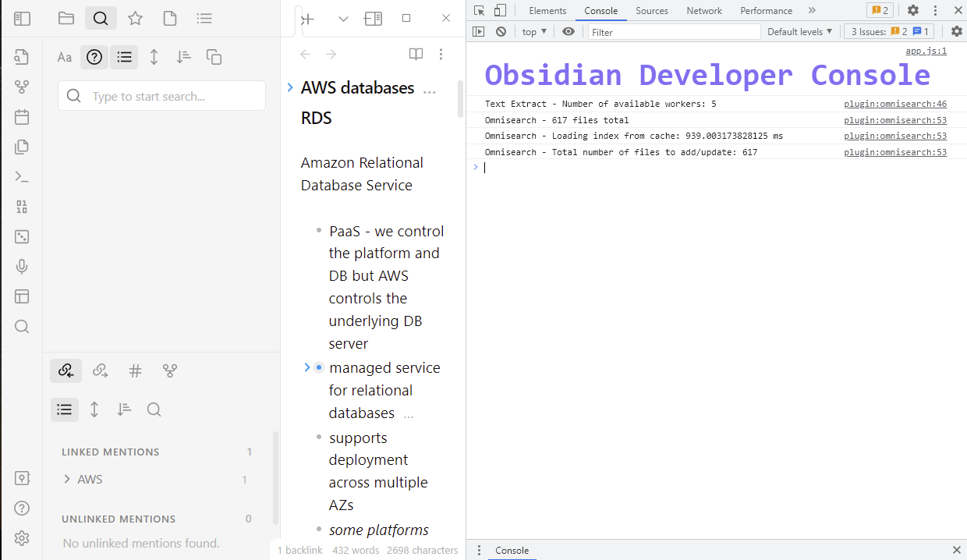Open the tags pane hash tab

coord(135,370)
